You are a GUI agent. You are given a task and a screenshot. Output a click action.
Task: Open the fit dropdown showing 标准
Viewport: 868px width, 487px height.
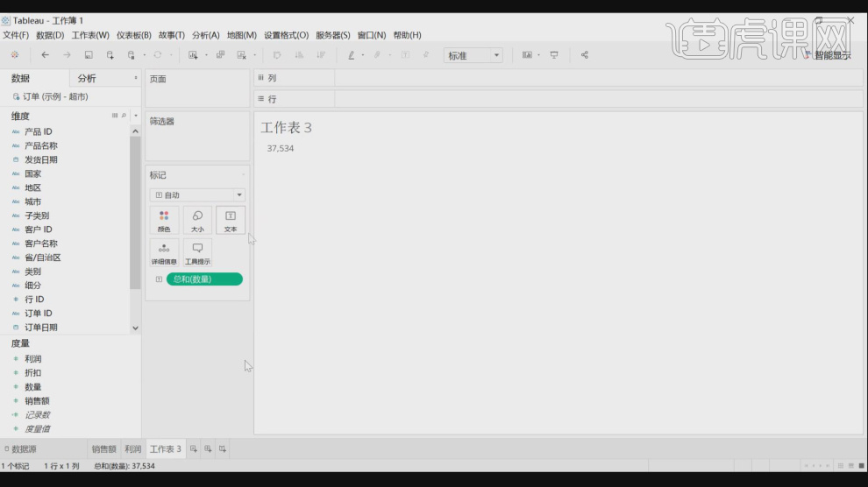[x=473, y=55]
